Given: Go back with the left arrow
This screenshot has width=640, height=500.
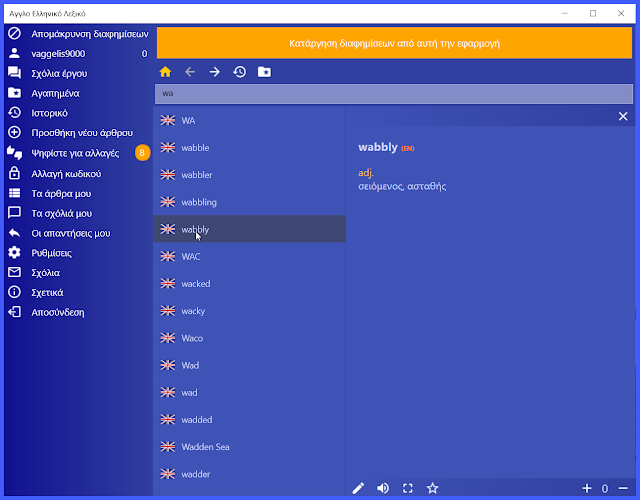Looking at the screenshot, I should 190,72.
